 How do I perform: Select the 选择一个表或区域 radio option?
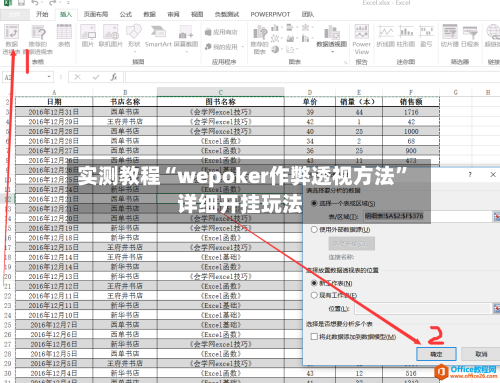coord(314,203)
